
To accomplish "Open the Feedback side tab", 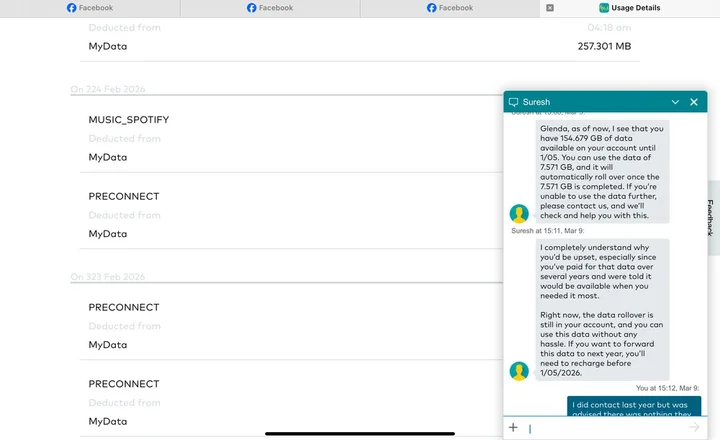I will point(711,216).
